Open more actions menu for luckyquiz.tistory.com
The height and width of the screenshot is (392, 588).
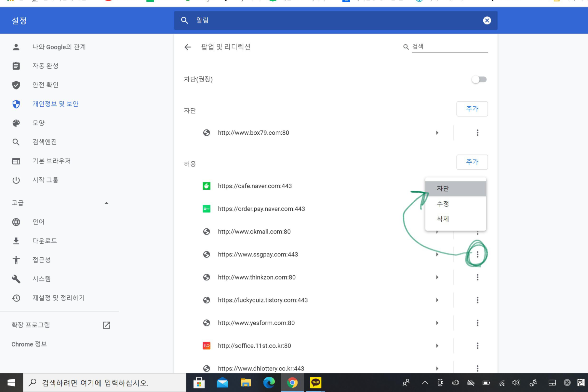tap(477, 300)
